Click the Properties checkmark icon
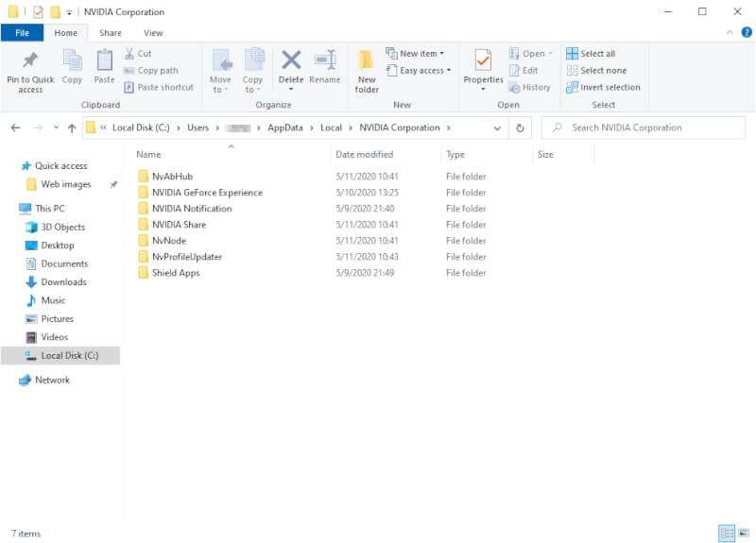Viewport: 756px width, 543px height. (483, 60)
